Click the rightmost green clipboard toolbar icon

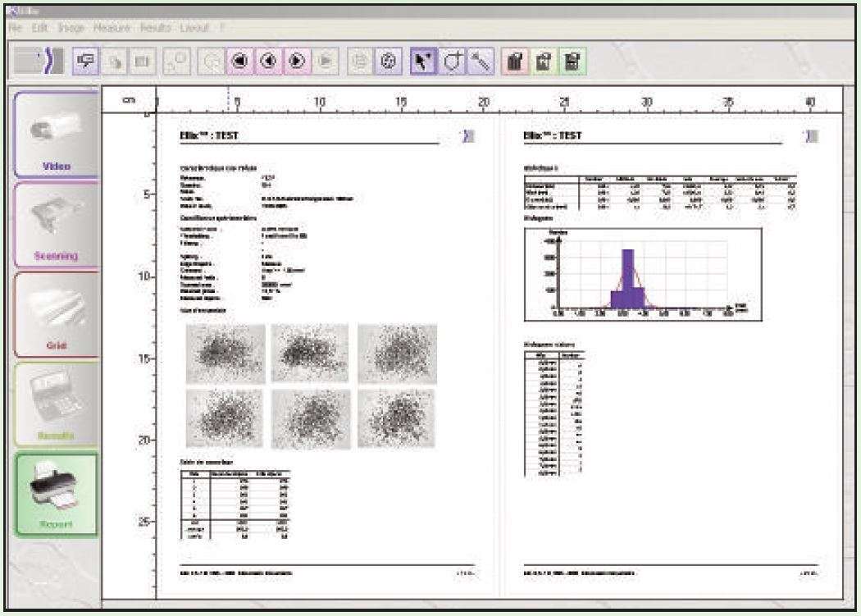point(572,61)
